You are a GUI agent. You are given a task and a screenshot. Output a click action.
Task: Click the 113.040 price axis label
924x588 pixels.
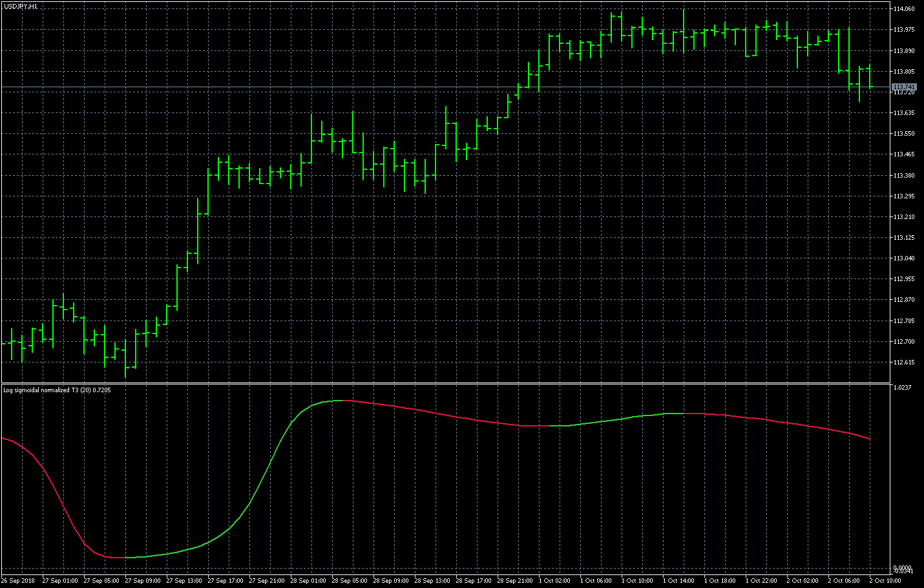pyautogui.click(x=904, y=258)
